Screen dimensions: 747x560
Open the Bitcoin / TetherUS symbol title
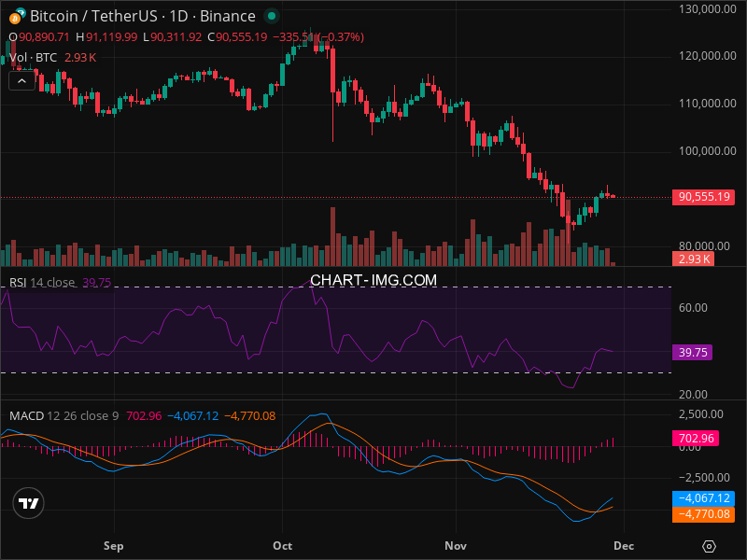pos(142,17)
